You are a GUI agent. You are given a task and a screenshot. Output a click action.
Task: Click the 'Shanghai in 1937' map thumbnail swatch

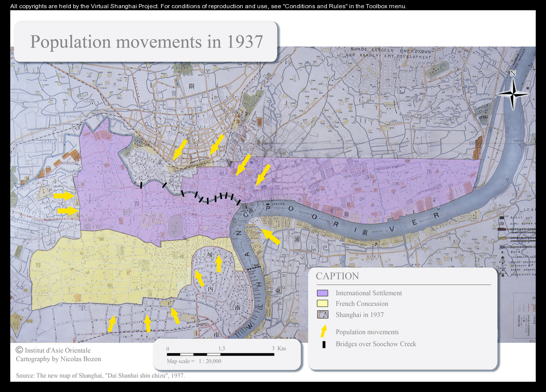click(323, 315)
